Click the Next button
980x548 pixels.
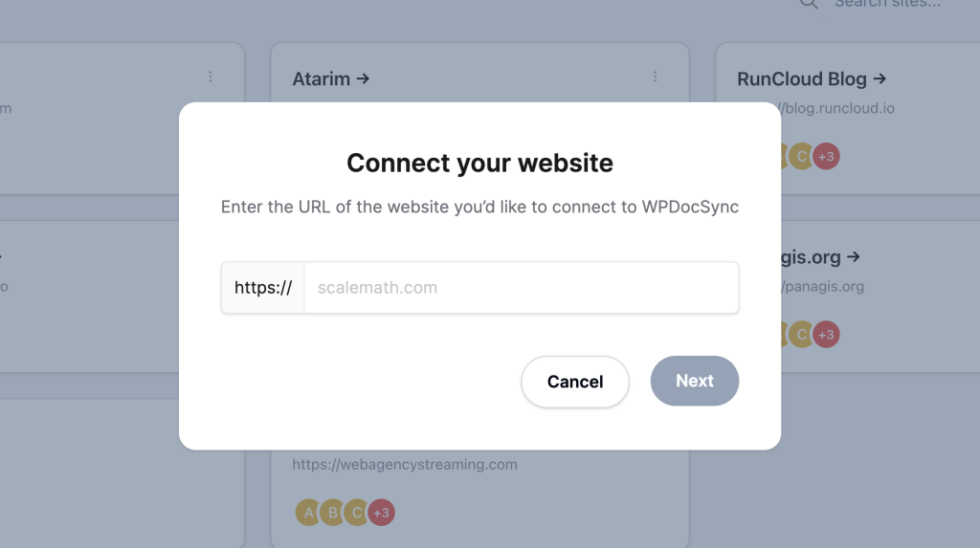[x=695, y=381]
